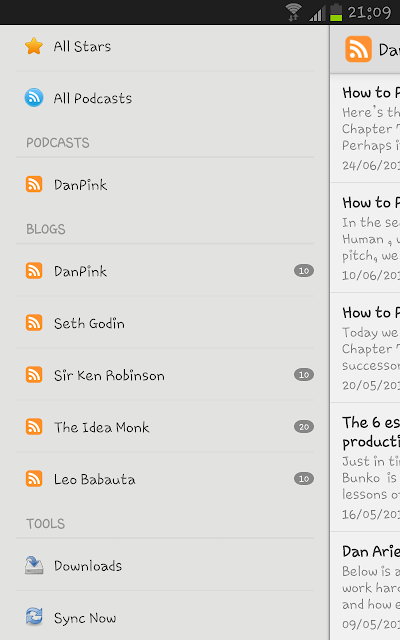
Task: Tap the unread badge on Leo Babauta
Action: click(x=304, y=478)
